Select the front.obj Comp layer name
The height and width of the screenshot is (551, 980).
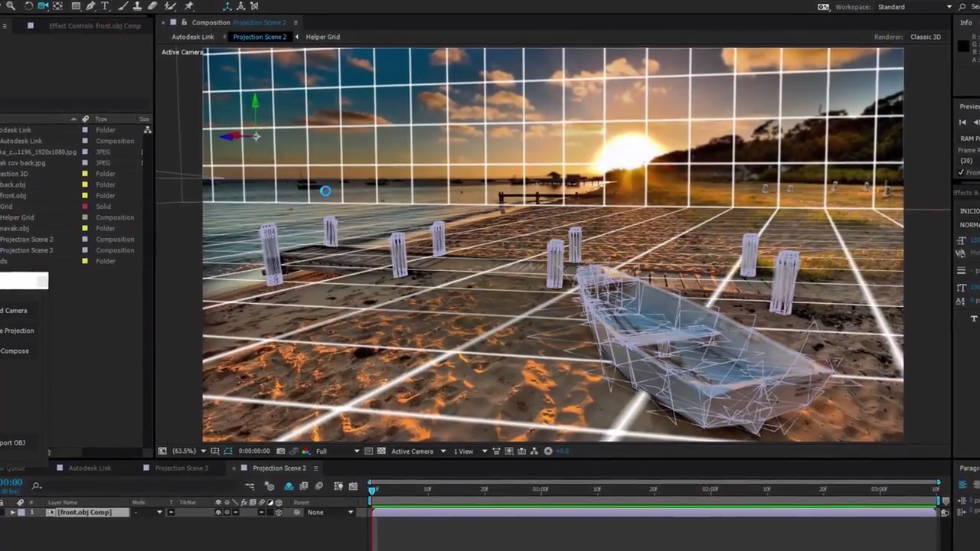(83, 512)
